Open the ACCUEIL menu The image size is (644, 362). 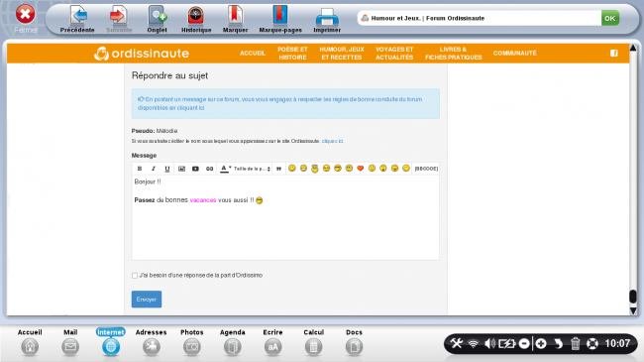click(253, 54)
